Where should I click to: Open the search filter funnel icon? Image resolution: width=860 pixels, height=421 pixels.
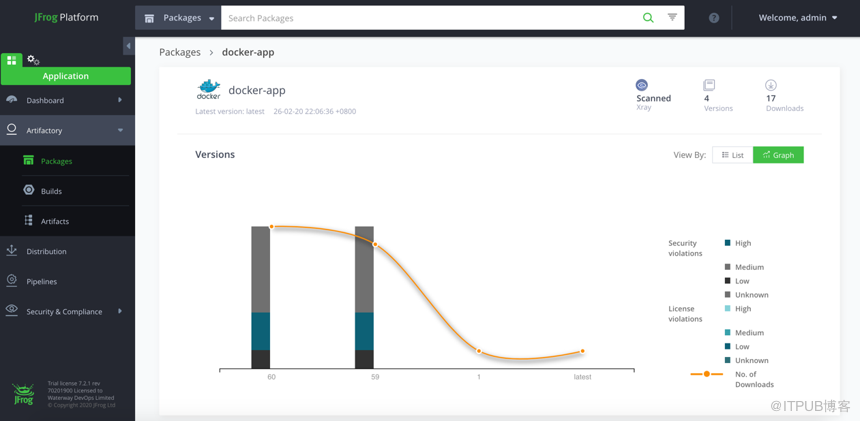tap(672, 18)
